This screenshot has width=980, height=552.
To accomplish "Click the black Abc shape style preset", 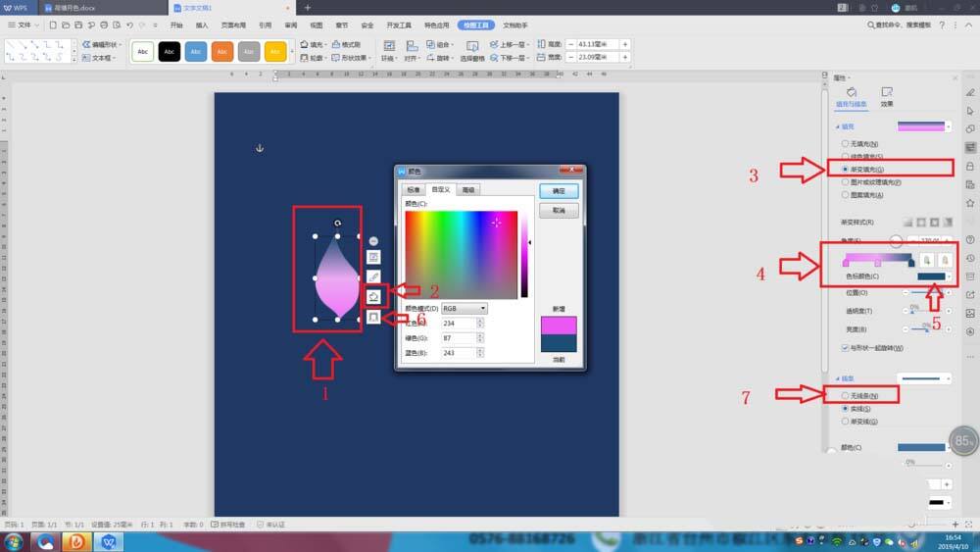I will (x=170, y=51).
